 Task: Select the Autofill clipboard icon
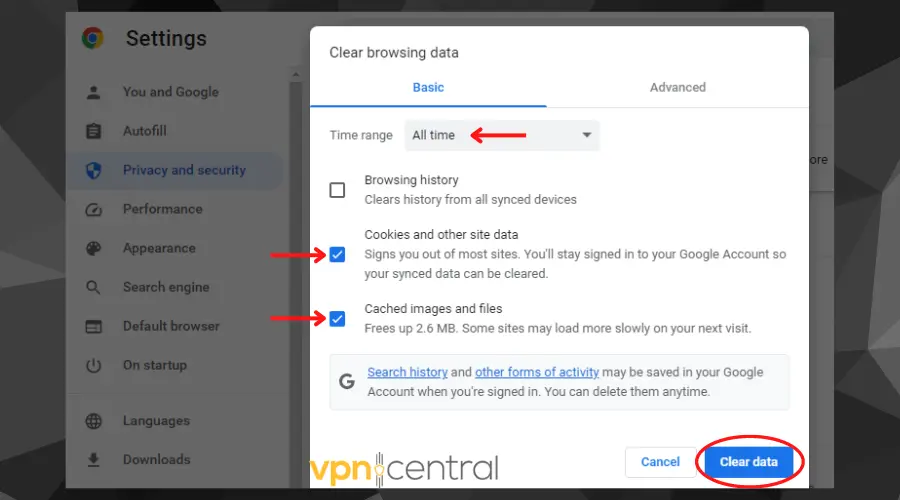[93, 131]
